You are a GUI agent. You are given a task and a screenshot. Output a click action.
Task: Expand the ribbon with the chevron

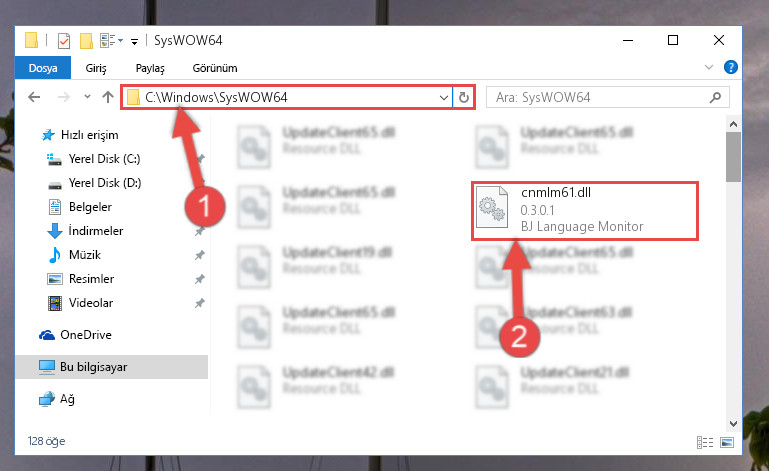[709, 67]
